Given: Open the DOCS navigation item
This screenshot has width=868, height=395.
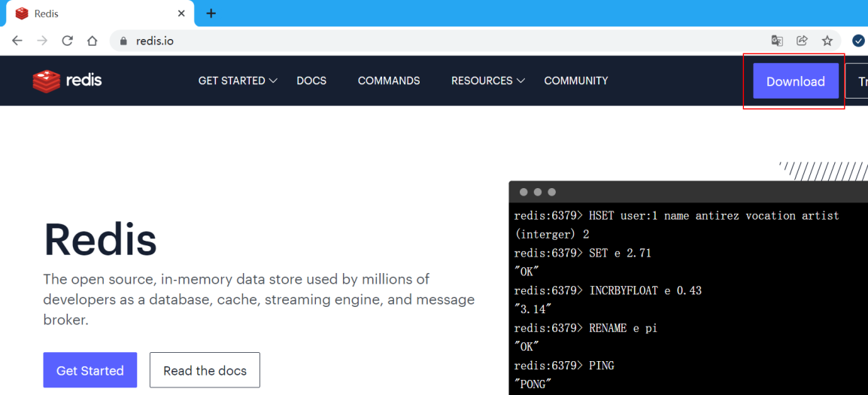Looking at the screenshot, I should point(311,81).
